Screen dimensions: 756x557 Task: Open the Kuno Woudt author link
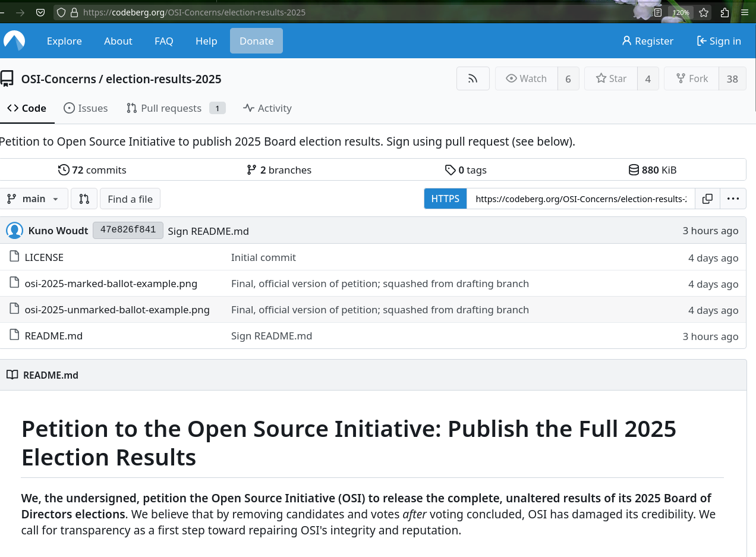click(x=58, y=231)
